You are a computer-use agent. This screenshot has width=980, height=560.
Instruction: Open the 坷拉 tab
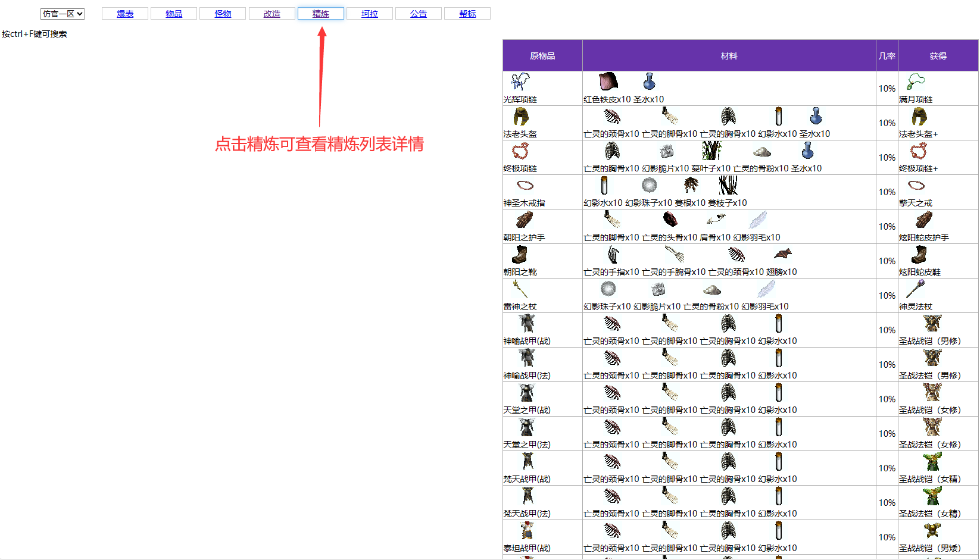click(370, 14)
